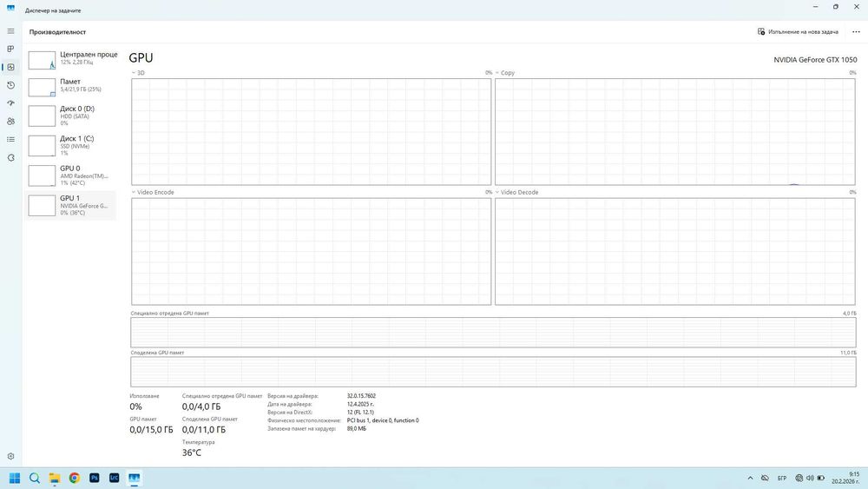Select the Performance page icon in sidebar
This screenshot has width=868, height=489.
[x=10, y=67]
